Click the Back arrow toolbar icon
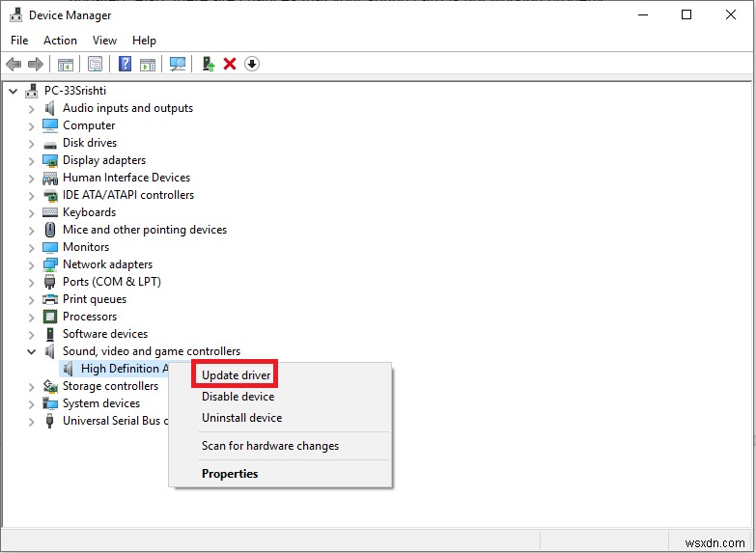 point(14,64)
